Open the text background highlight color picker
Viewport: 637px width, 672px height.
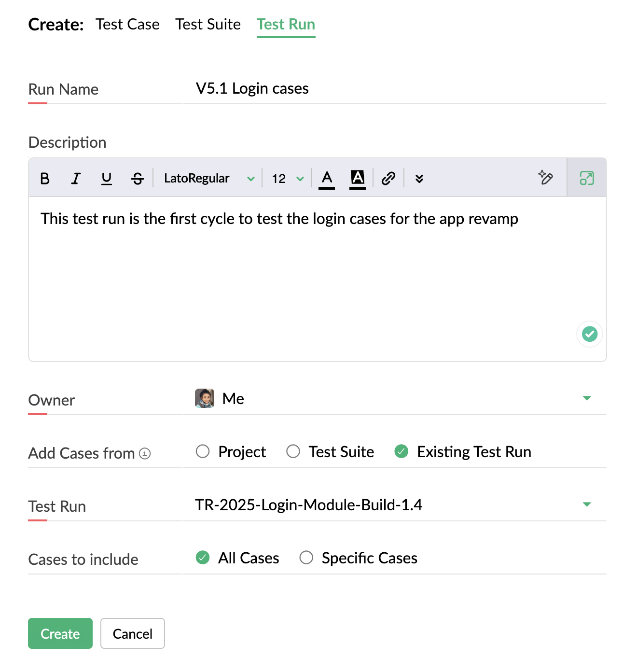click(358, 180)
